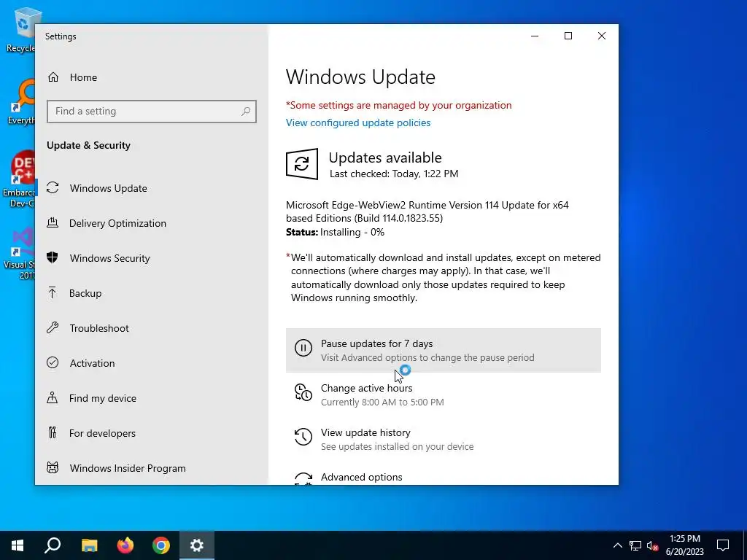Click the Change active hours label

366,388
